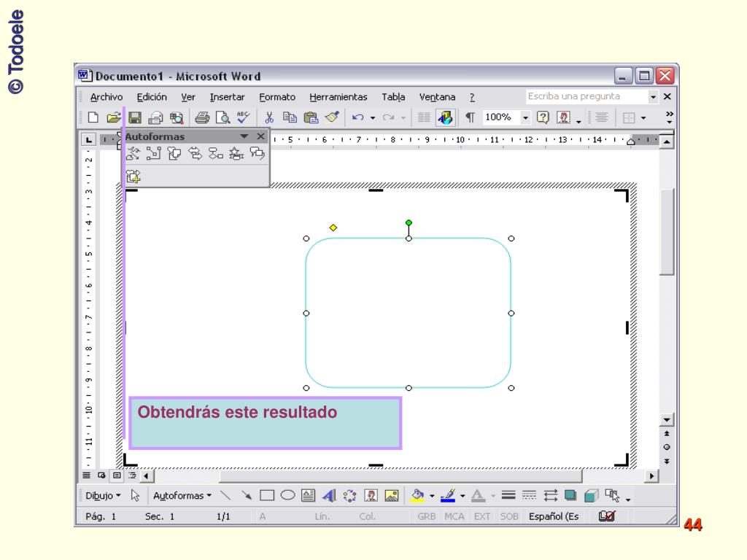
Task: Open Autoformas toolbar options arrow
Action: coord(244,136)
